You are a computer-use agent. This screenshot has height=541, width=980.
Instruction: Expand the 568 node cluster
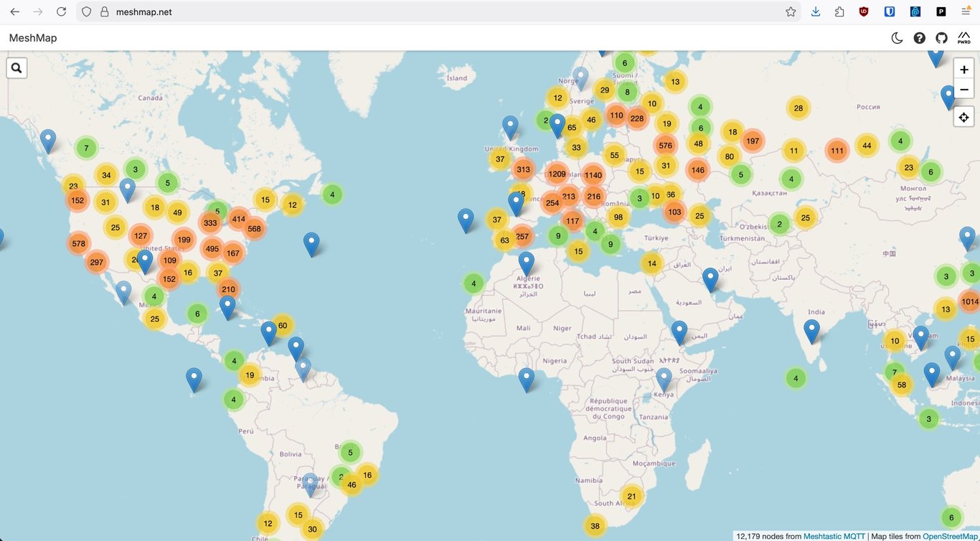click(254, 229)
